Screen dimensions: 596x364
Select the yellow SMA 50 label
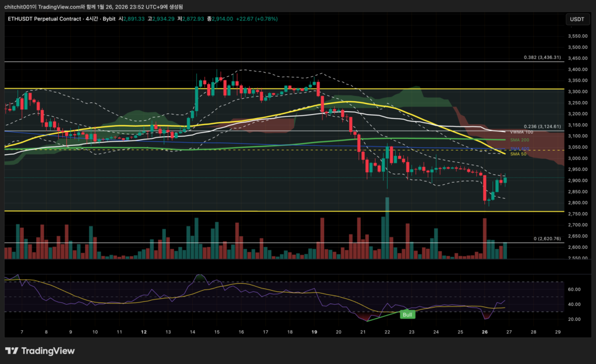coord(518,154)
